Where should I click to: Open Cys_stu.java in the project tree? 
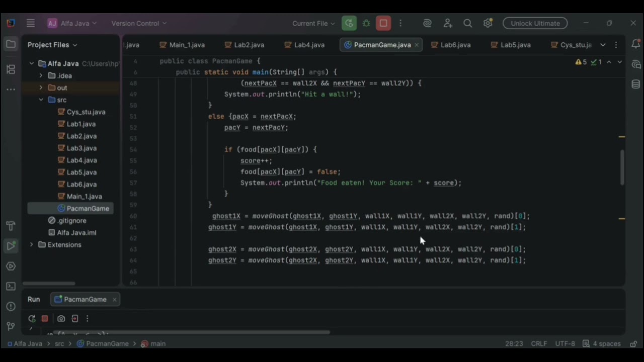(81, 112)
